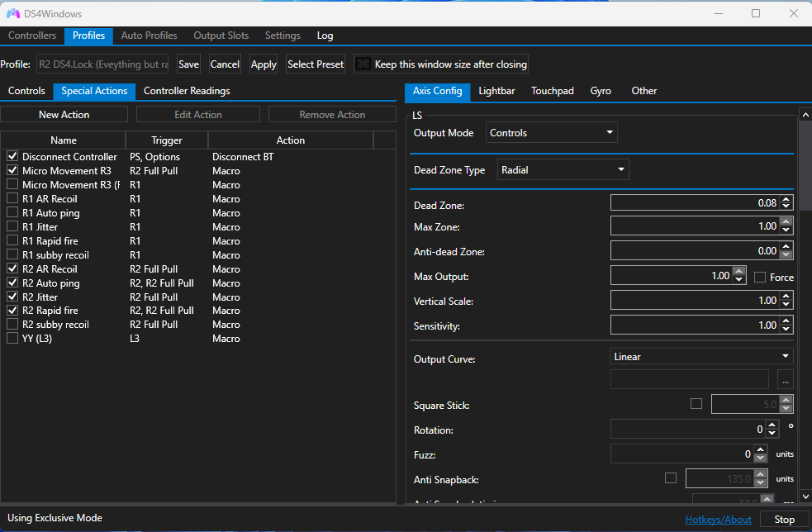Switch to the Controls sub-tab
812x532 pixels.
pyautogui.click(x=27, y=91)
